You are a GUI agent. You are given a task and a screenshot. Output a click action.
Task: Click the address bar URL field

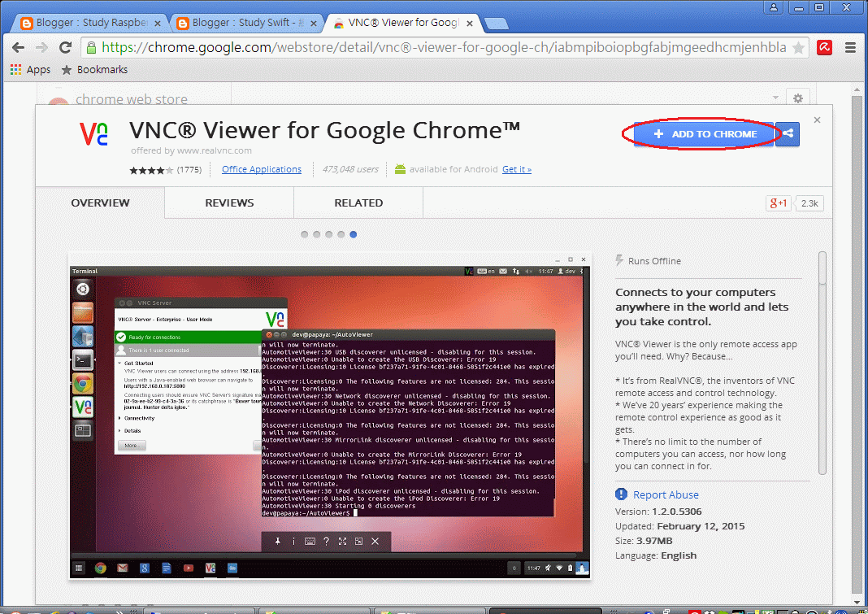click(x=444, y=48)
